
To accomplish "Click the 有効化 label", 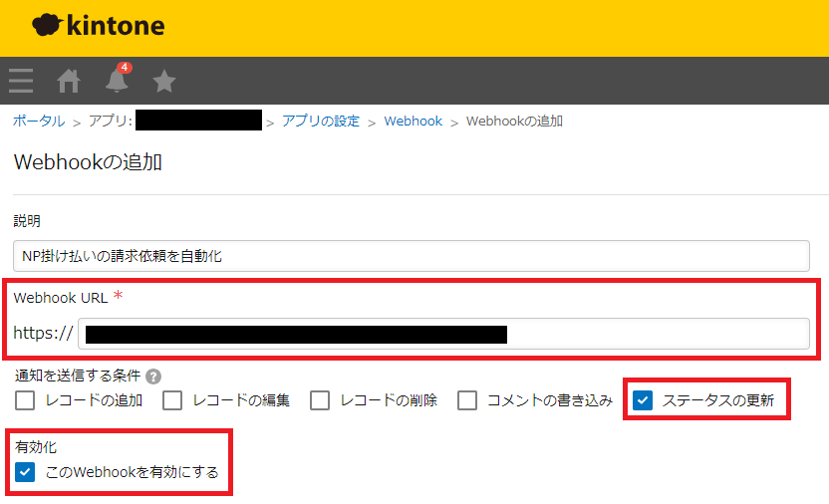I will [36, 447].
